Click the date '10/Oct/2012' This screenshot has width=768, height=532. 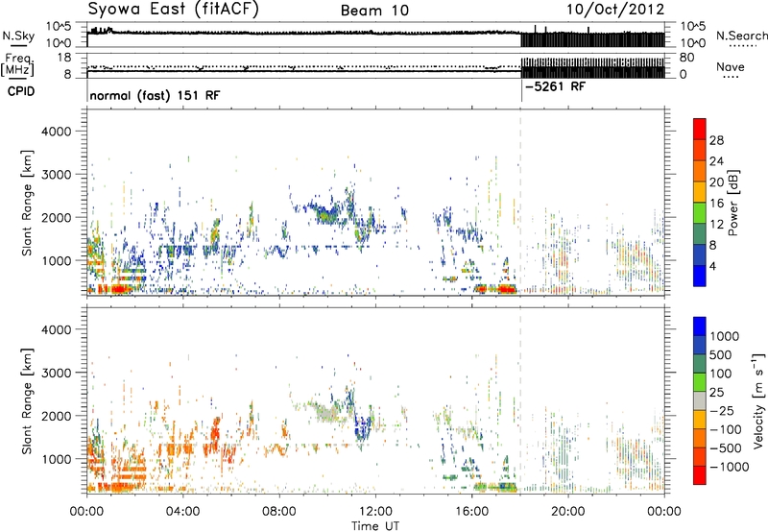pyautogui.click(x=615, y=10)
